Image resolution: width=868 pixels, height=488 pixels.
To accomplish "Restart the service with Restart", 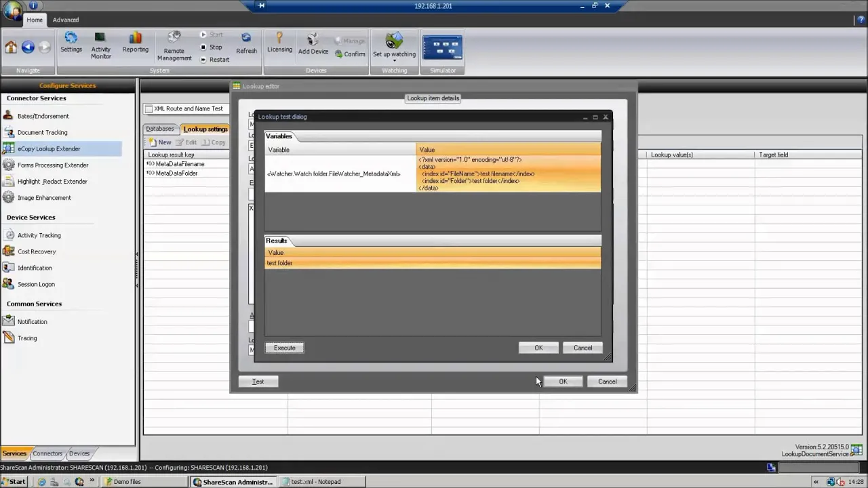I will click(214, 60).
